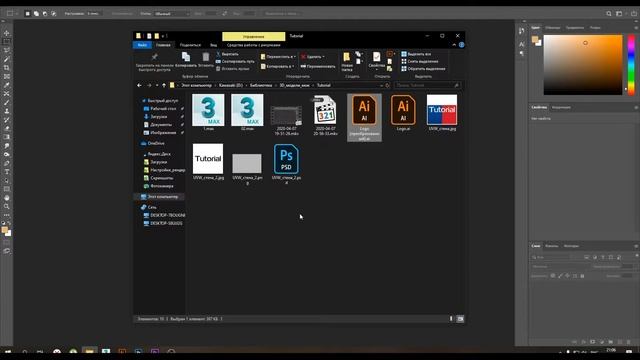Screen dimensions: 640x360
Task: Select the Lasso tool
Action: (7, 50)
